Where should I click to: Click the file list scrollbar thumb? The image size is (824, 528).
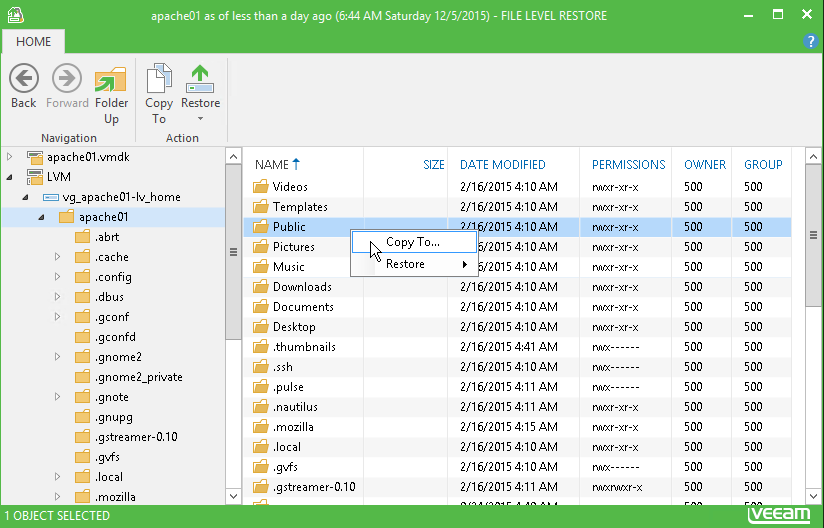pos(813,235)
